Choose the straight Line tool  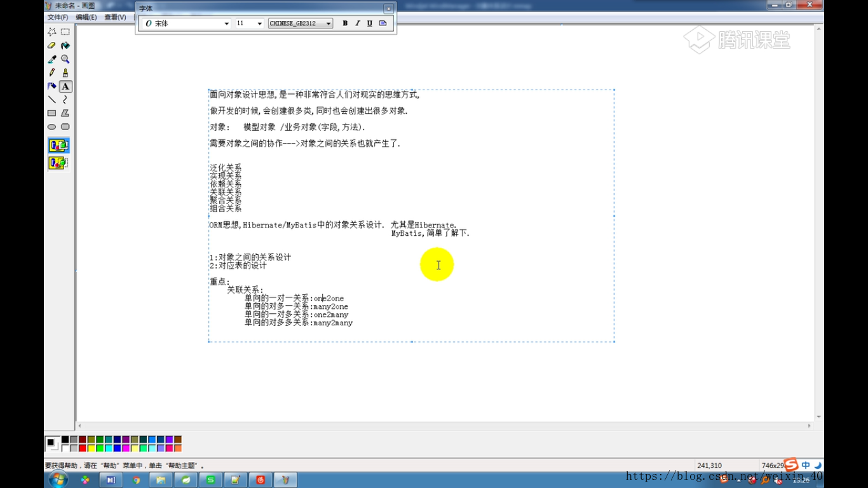52,100
